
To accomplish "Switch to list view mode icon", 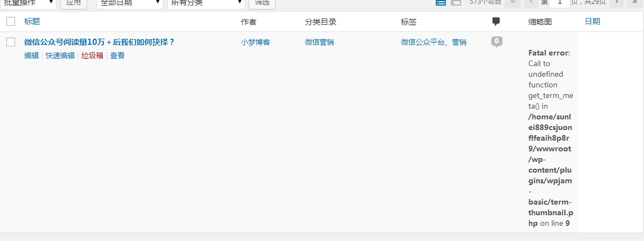I will coord(441,3).
